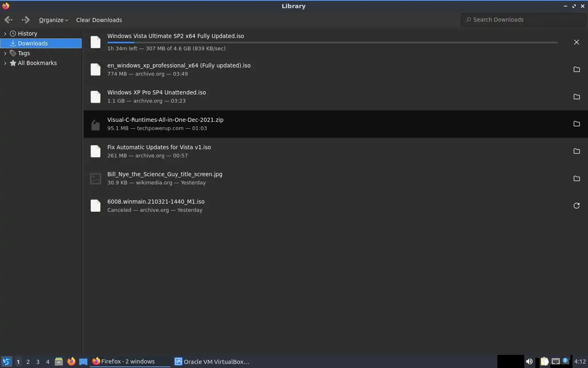The width and height of the screenshot is (588, 368).
Task: Click the Bill_Nye image file icon
Action: click(95, 179)
